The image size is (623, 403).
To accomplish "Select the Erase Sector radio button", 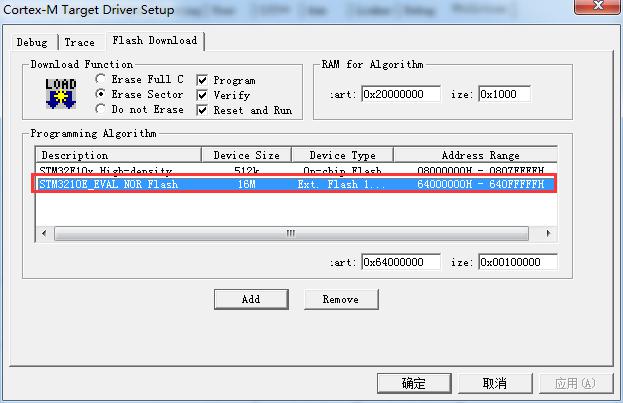I will point(101,94).
